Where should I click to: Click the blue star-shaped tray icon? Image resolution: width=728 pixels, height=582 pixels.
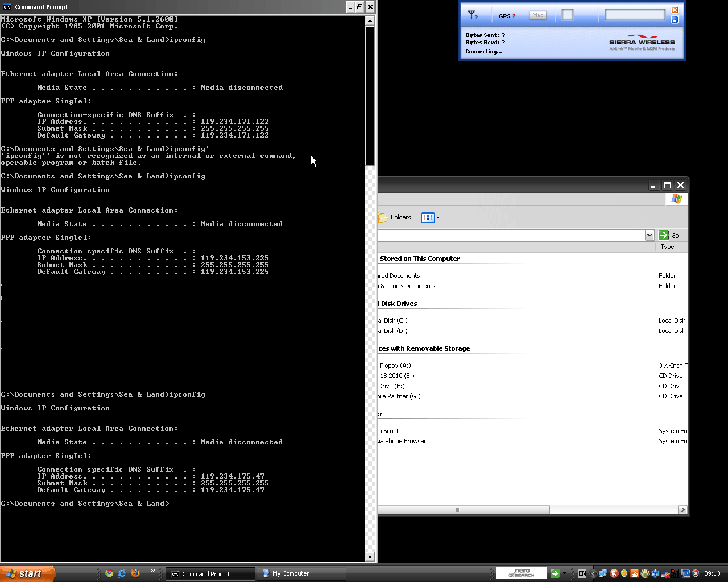pos(655,573)
